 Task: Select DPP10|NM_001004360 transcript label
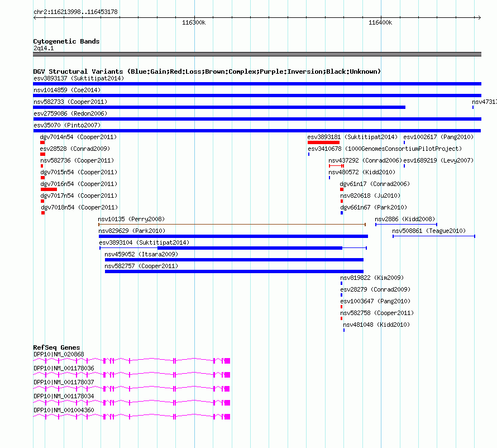click(x=64, y=410)
